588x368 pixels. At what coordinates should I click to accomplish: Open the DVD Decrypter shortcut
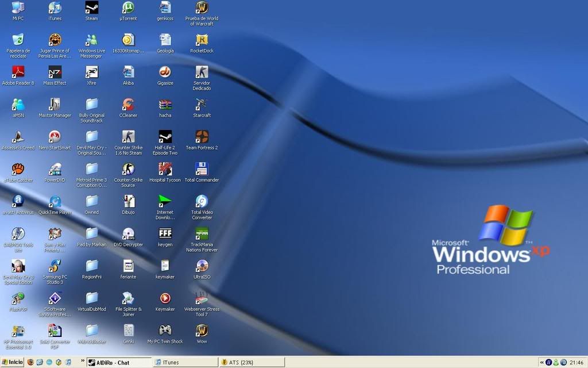[x=128, y=237]
